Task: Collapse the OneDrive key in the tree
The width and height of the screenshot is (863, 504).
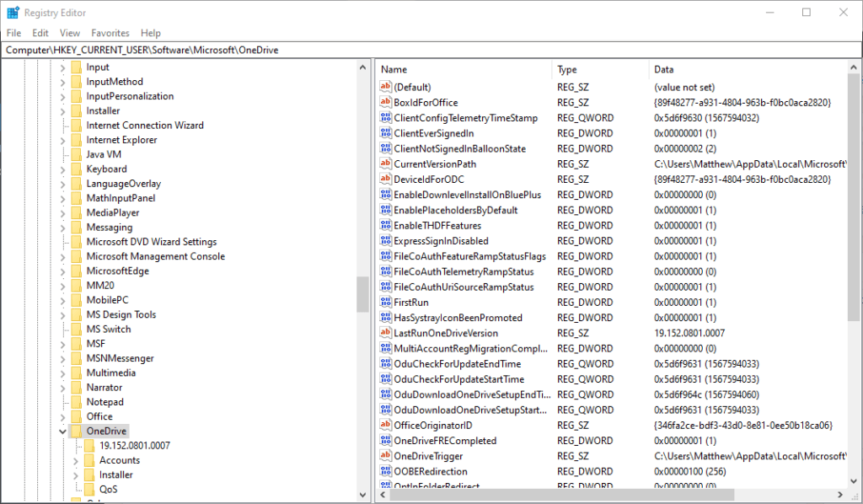Action: pos(62,432)
